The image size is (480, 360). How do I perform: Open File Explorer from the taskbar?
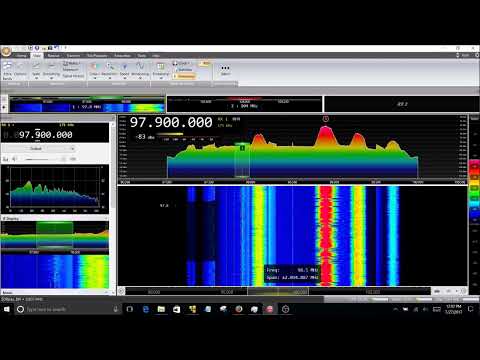pos(161,309)
